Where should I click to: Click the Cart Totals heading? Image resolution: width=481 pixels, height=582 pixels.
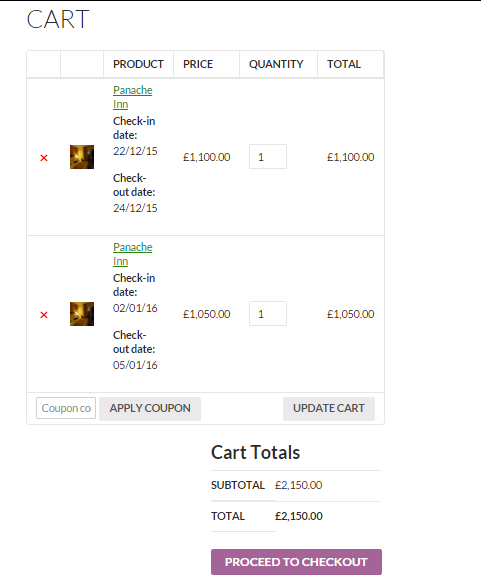(255, 452)
